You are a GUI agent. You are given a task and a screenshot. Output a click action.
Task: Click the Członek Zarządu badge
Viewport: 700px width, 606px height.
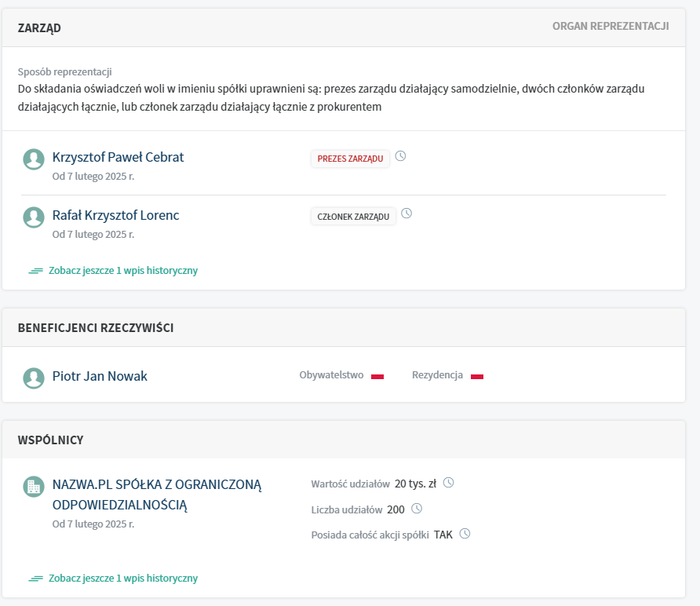coord(353,217)
